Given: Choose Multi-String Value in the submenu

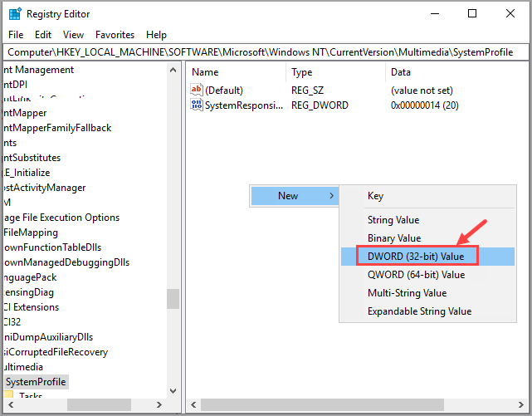Looking at the screenshot, I should (x=427, y=293).
